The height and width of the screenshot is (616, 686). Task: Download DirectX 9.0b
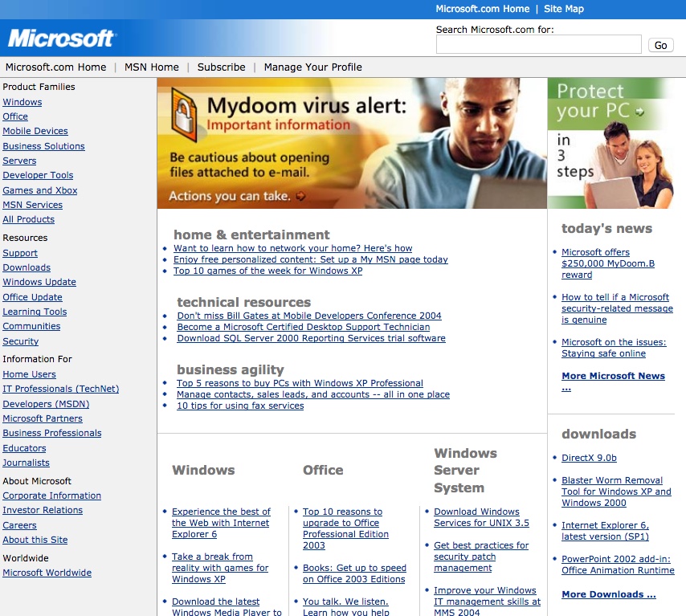click(589, 458)
